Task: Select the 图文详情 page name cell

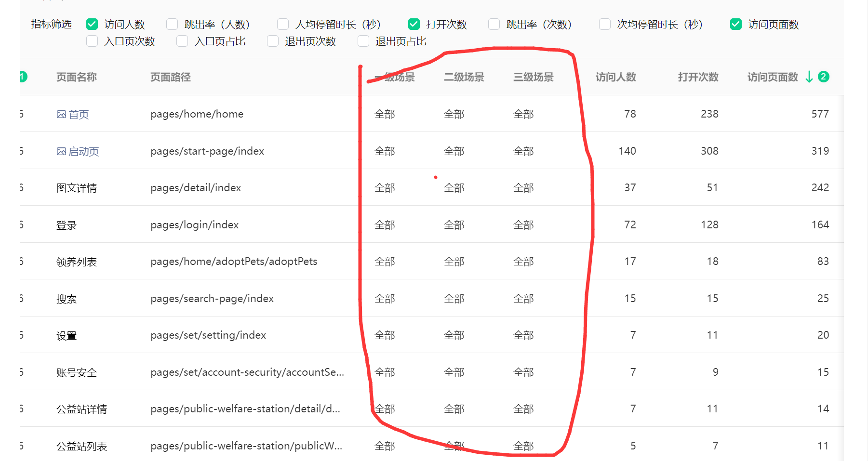Action: point(77,188)
